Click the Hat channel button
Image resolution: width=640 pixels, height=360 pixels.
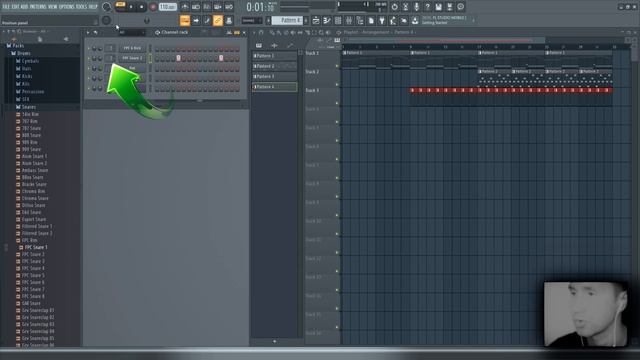(132, 68)
